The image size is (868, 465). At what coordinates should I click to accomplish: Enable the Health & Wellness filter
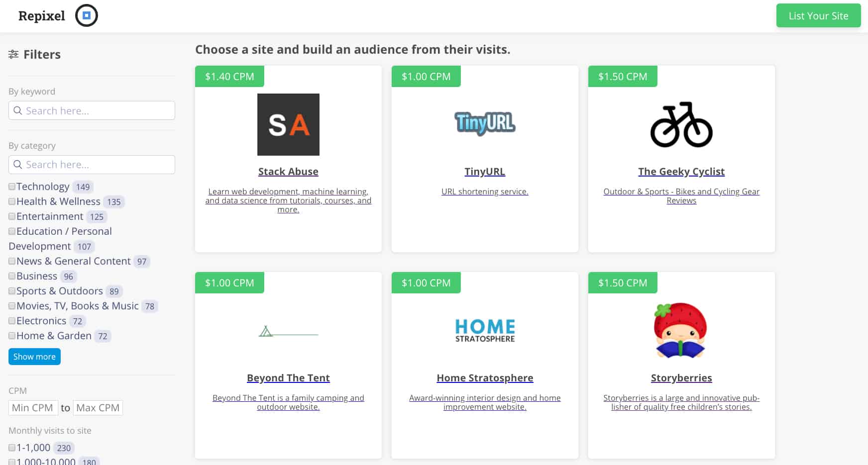pos(12,201)
